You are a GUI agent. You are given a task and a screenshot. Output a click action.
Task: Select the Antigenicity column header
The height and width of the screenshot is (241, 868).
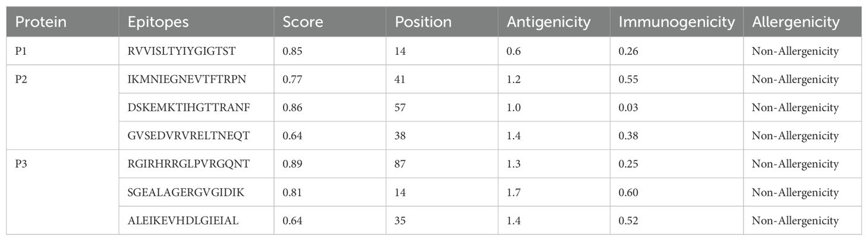[549, 23]
